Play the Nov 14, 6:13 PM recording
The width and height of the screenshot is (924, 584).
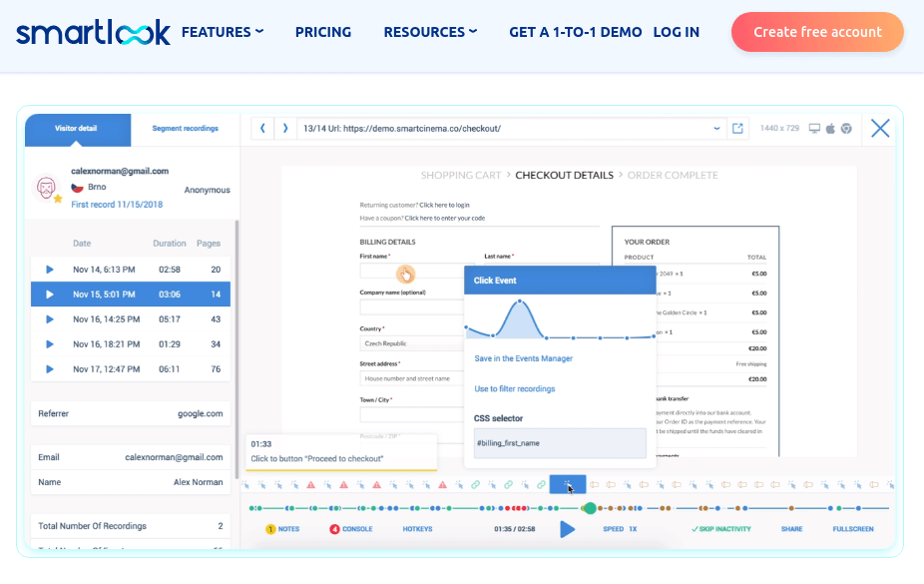pos(50,270)
